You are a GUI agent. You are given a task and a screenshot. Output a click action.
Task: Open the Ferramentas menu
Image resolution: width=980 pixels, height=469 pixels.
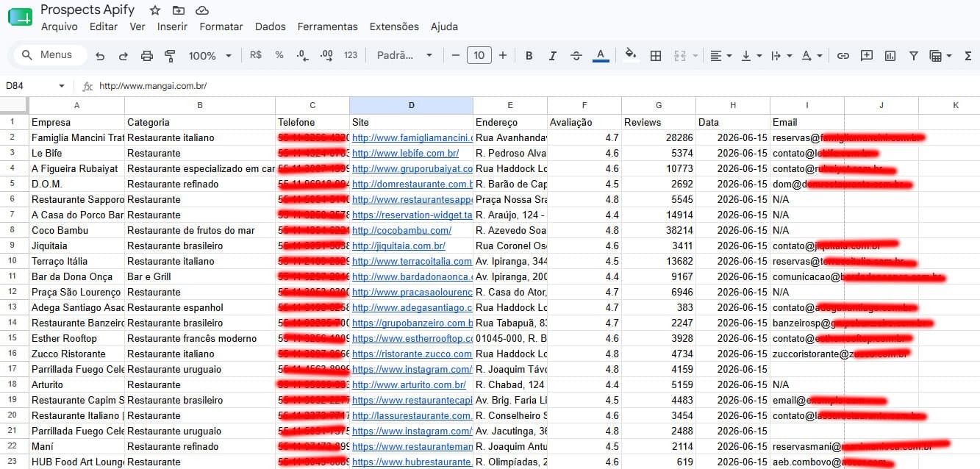(328, 26)
